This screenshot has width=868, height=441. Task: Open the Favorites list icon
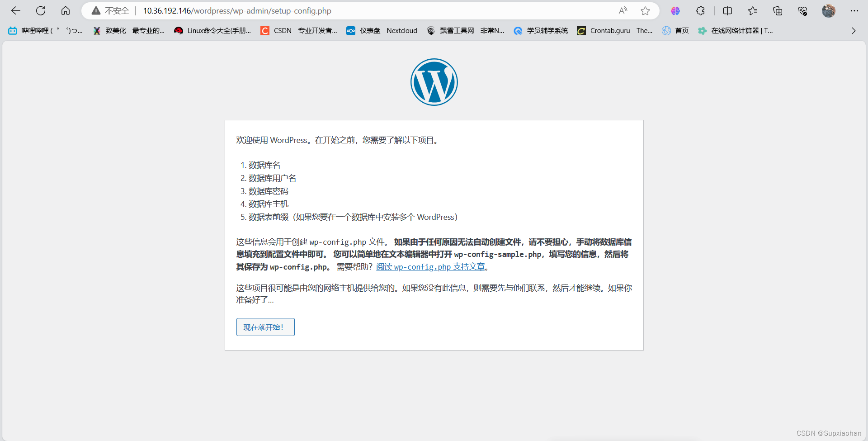(753, 11)
